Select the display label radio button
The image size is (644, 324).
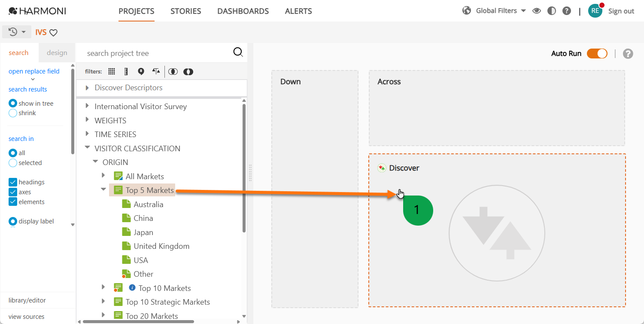point(13,222)
